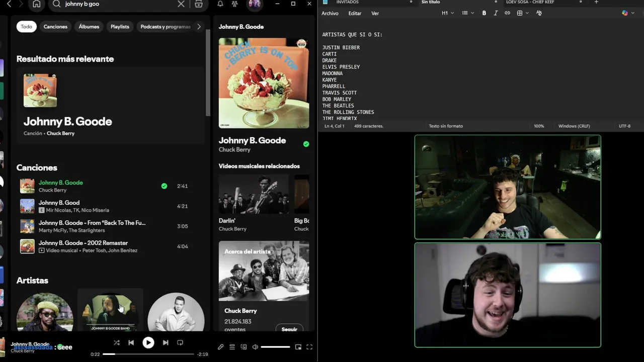Toggle italic formatting in Notepad
644x362 pixels.
[496, 13]
